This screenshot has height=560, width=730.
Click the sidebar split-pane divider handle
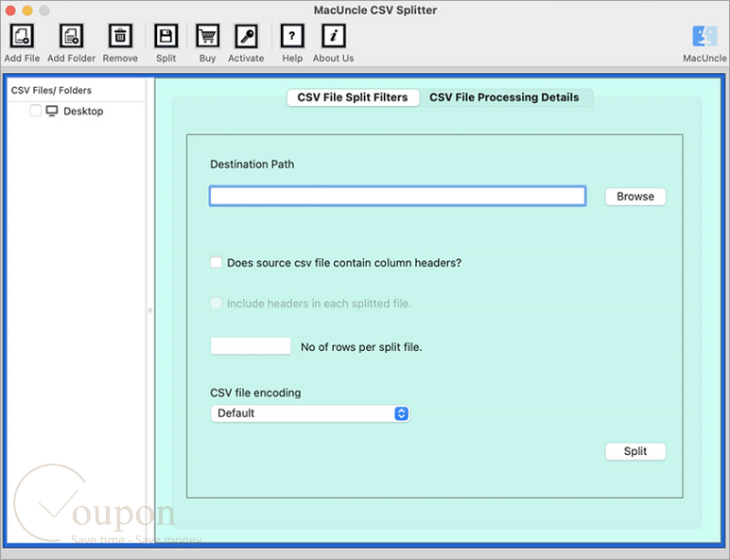(x=150, y=310)
